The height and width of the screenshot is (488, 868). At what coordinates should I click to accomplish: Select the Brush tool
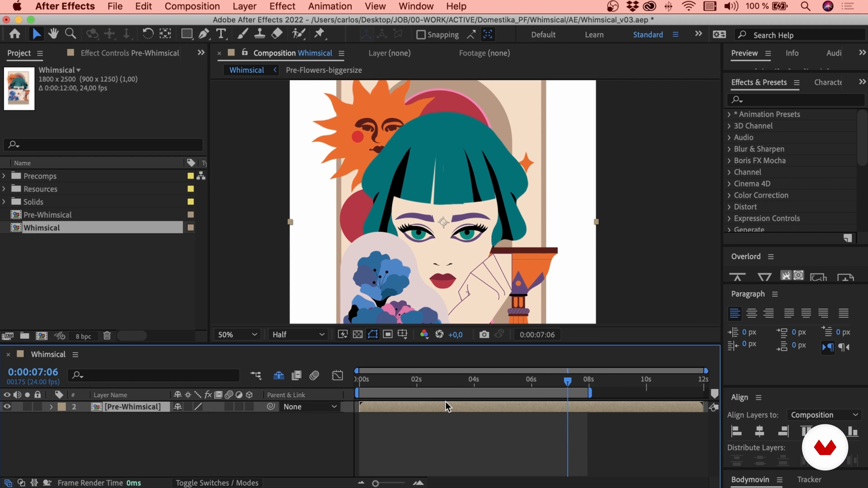click(x=243, y=34)
